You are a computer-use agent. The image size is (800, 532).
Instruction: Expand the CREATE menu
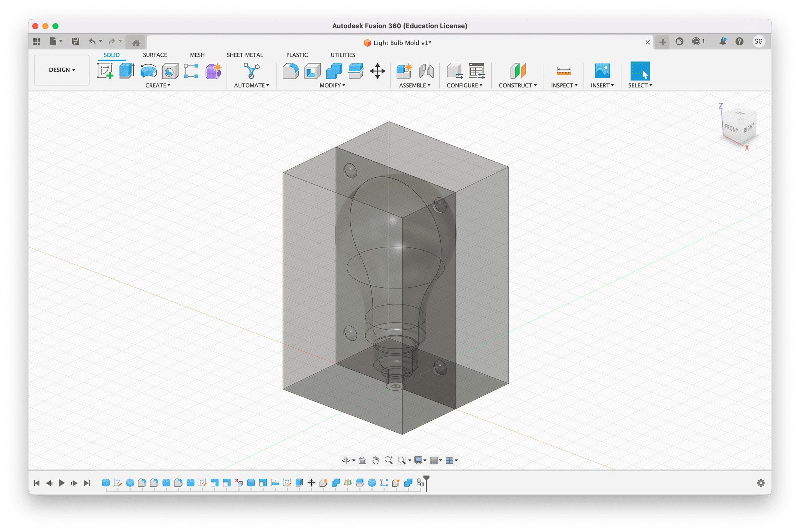(x=158, y=85)
